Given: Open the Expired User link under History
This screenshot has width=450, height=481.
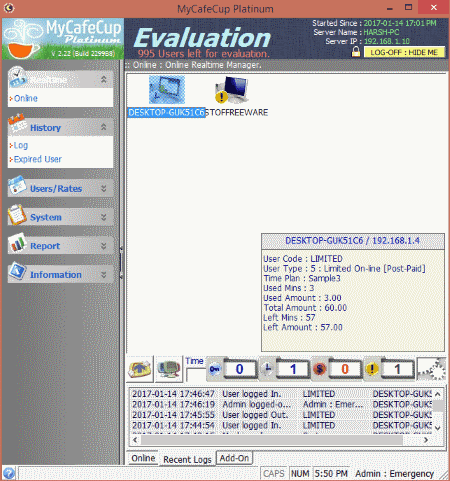Looking at the screenshot, I should 38,159.
